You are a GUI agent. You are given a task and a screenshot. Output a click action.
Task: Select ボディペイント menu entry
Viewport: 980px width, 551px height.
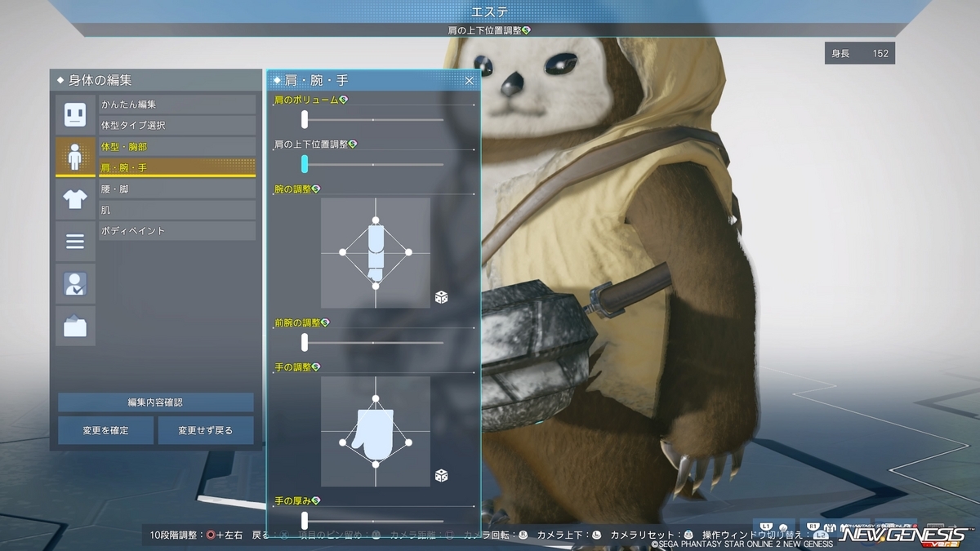pos(177,231)
